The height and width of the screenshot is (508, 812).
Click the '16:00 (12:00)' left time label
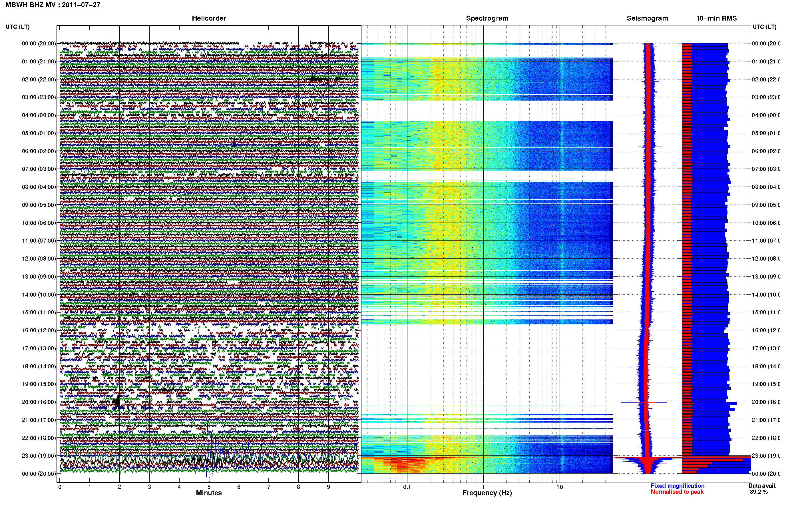(x=39, y=330)
